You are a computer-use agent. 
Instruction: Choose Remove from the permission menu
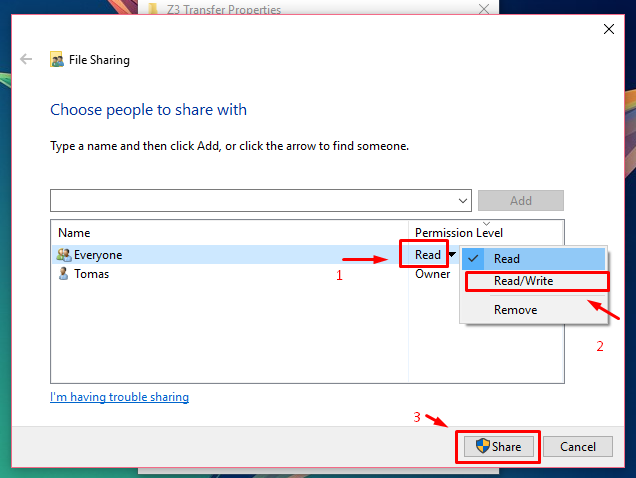[533, 310]
